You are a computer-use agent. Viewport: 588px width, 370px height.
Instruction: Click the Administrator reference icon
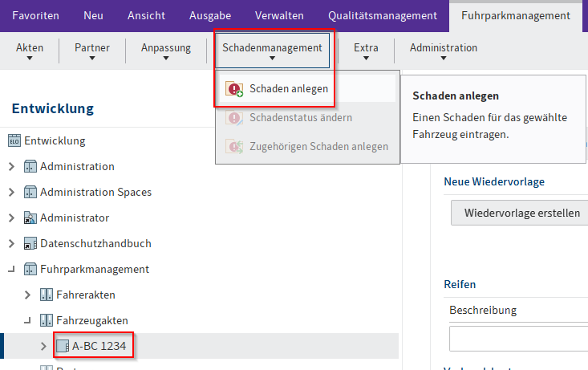(30, 218)
